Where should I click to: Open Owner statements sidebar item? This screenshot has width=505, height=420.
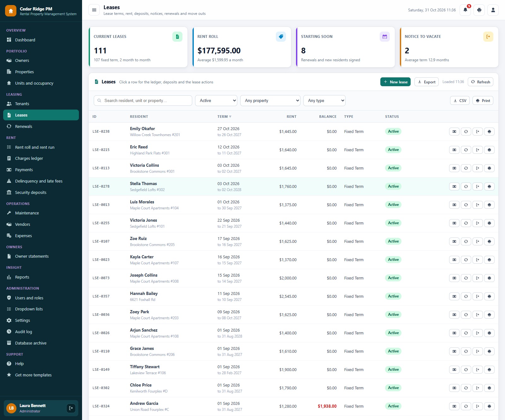tap(41, 256)
